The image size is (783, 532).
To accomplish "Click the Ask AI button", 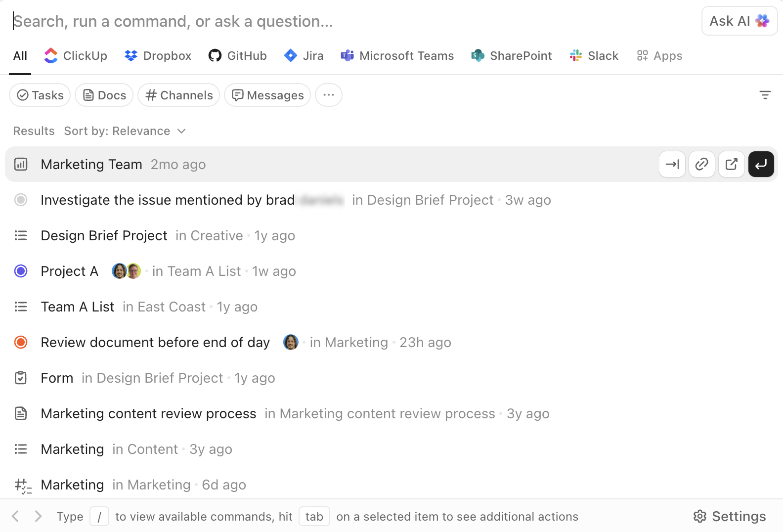I will (x=739, y=21).
